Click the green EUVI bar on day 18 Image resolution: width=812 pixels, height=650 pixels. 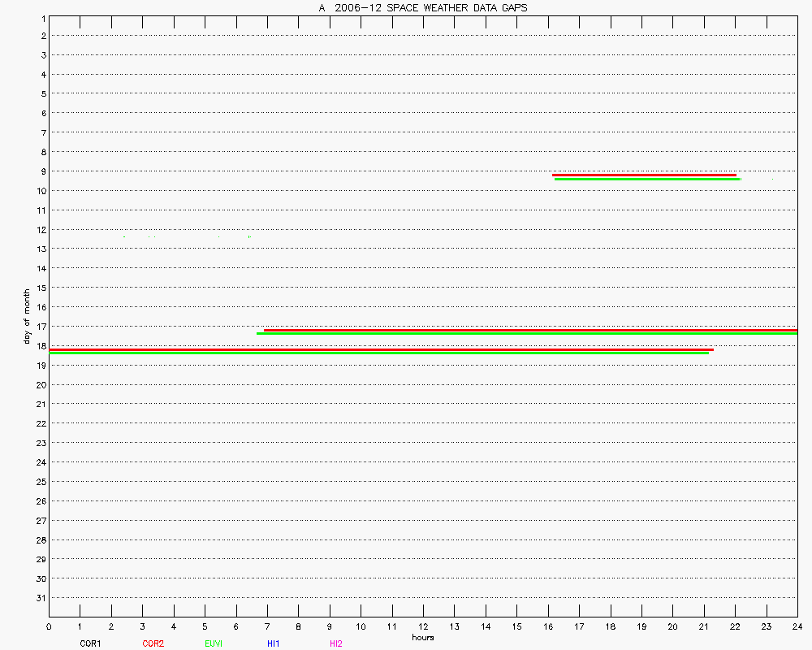click(x=378, y=353)
